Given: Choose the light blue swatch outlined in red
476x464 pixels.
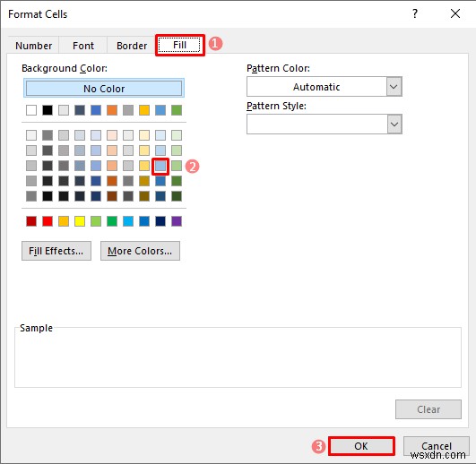Looking at the screenshot, I should point(160,166).
